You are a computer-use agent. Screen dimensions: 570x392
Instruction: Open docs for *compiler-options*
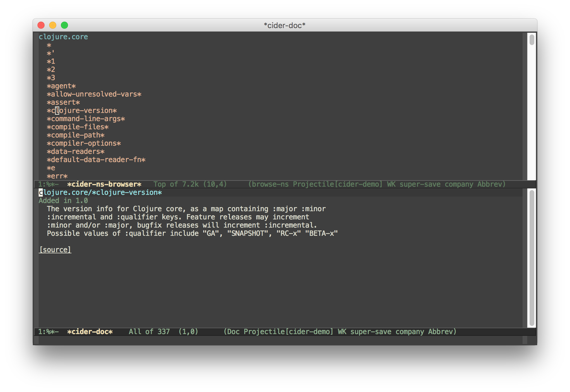tap(84, 143)
